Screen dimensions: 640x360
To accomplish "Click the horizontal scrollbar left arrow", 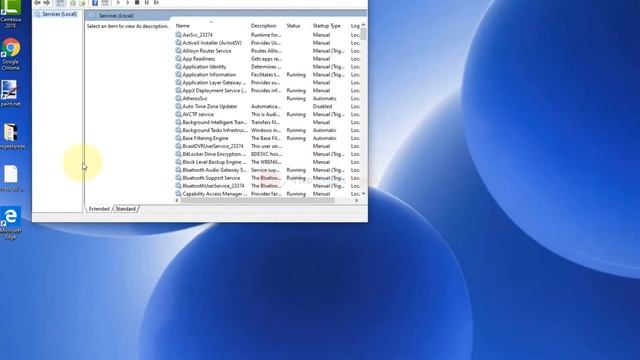I will 177,200.
